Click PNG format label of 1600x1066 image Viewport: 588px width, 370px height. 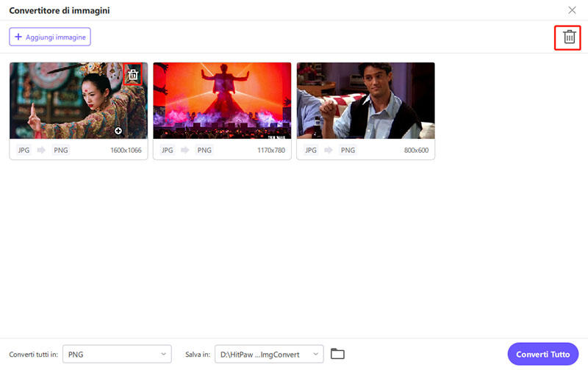point(61,150)
